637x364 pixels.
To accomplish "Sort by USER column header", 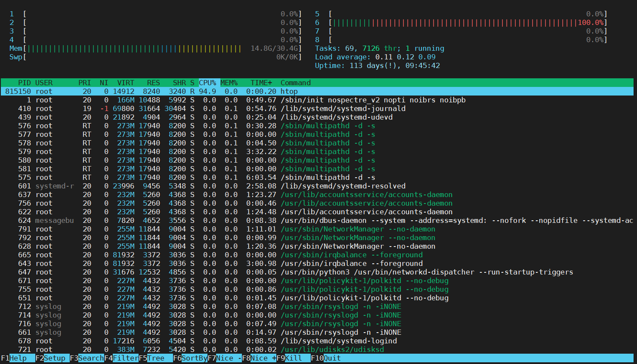I will (x=44, y=83).
